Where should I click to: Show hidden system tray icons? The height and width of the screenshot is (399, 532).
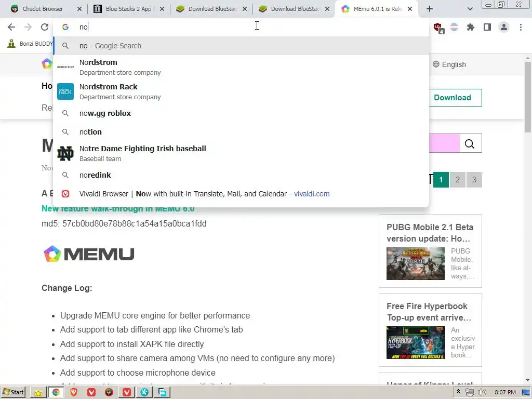point(458,392)
